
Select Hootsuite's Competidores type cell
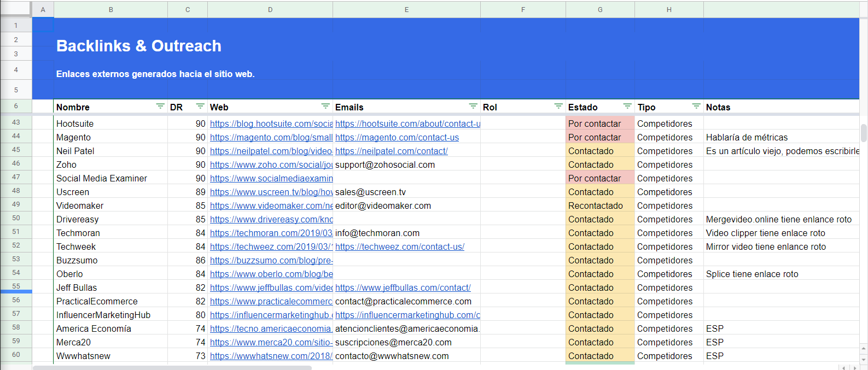point(669,124)
